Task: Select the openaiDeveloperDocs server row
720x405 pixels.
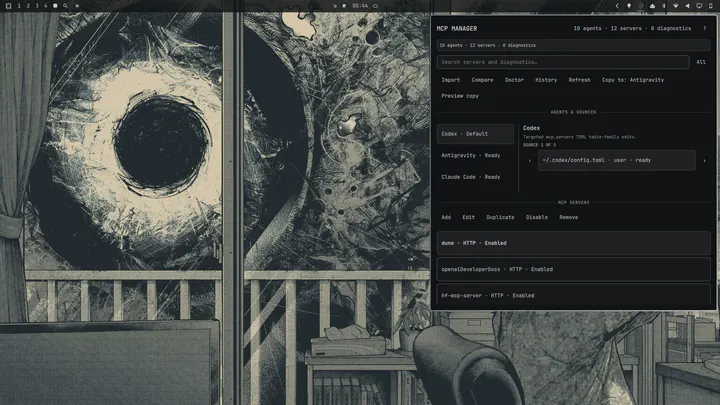Action: tap(574, 269)
